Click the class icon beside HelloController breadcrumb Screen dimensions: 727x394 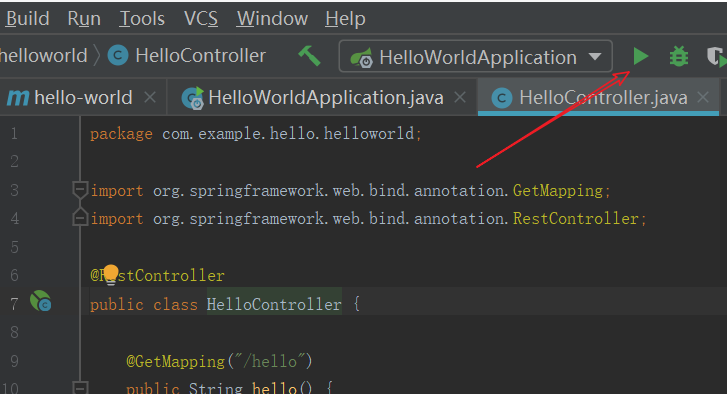tap(118, 56)
